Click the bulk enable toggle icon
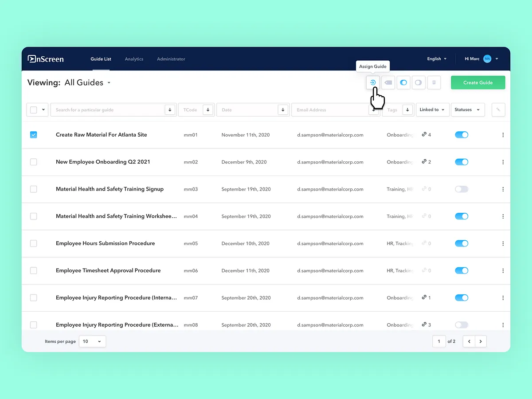Screen dimensions: 532x399 [x=403, y=82]
